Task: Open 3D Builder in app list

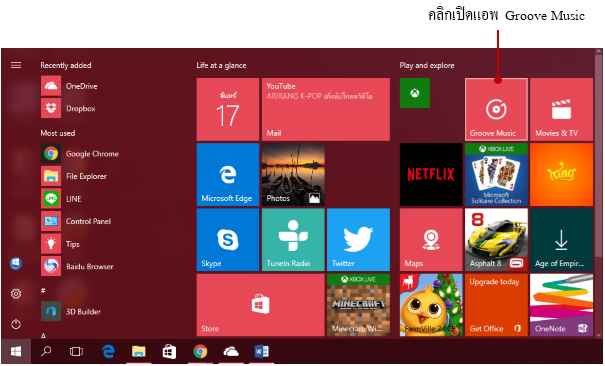Action: click(x=71, y=312)
